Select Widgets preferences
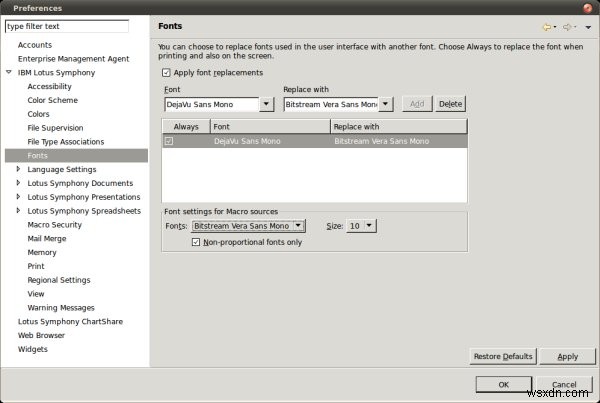Image resolution: width=600 pixels, height=403 pixels. pos(33,349)
